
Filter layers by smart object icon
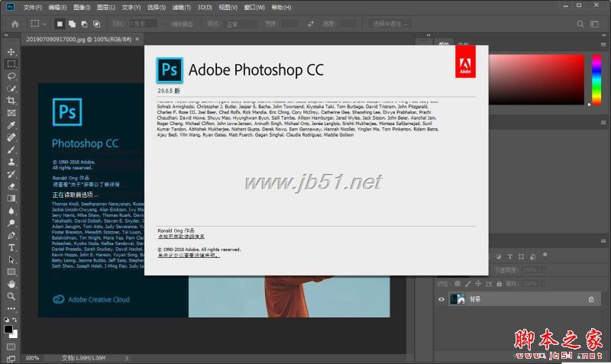point(532,256)
